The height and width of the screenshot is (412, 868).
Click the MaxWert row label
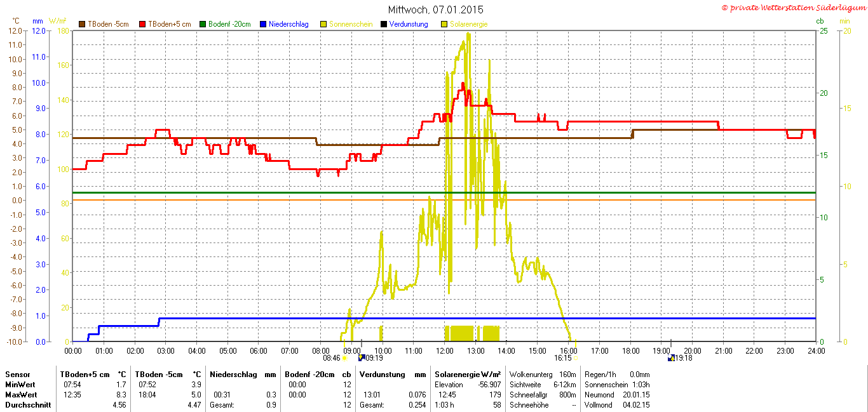point(22,395)
